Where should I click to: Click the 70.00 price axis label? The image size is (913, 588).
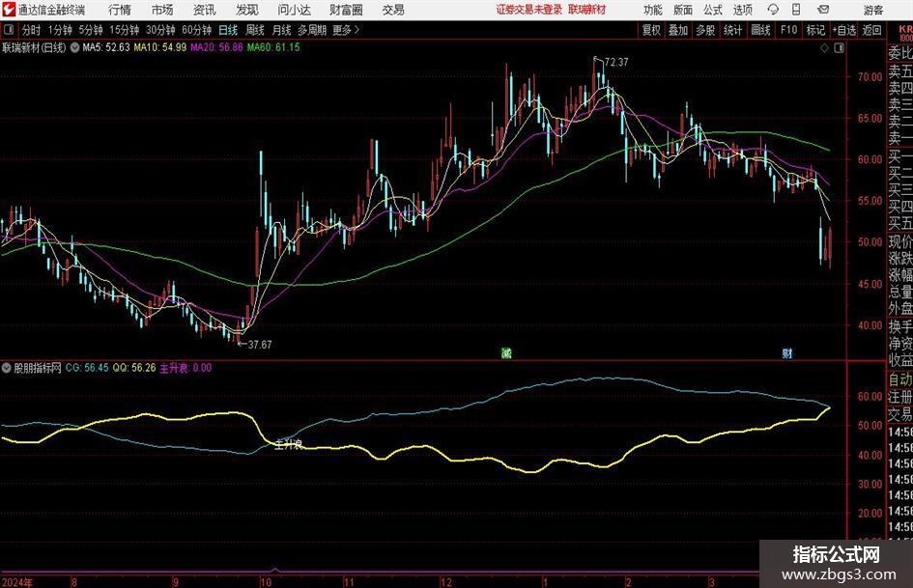pos(870,76)
